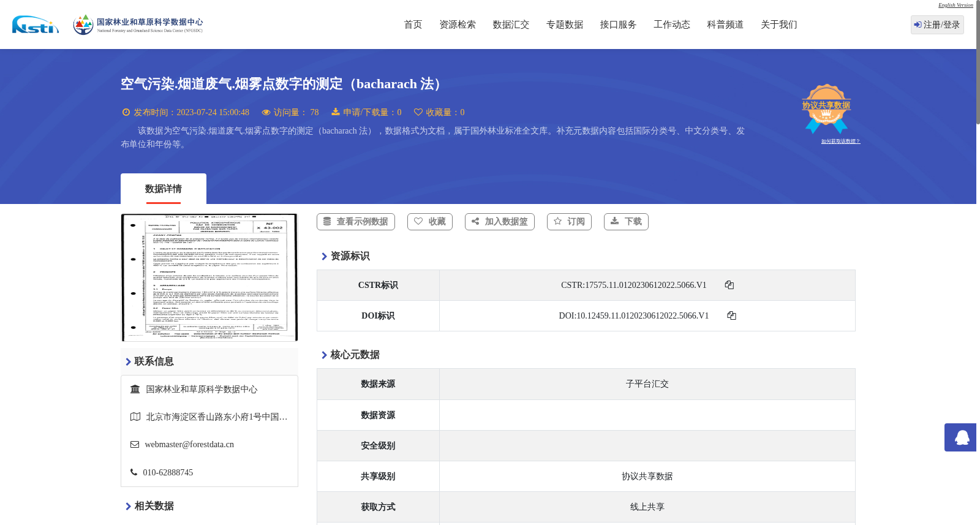The width and height of the screenshot is (980, 525).
Task: Copy the CSTR identifier with copy icon
Action: pos(729,285)
